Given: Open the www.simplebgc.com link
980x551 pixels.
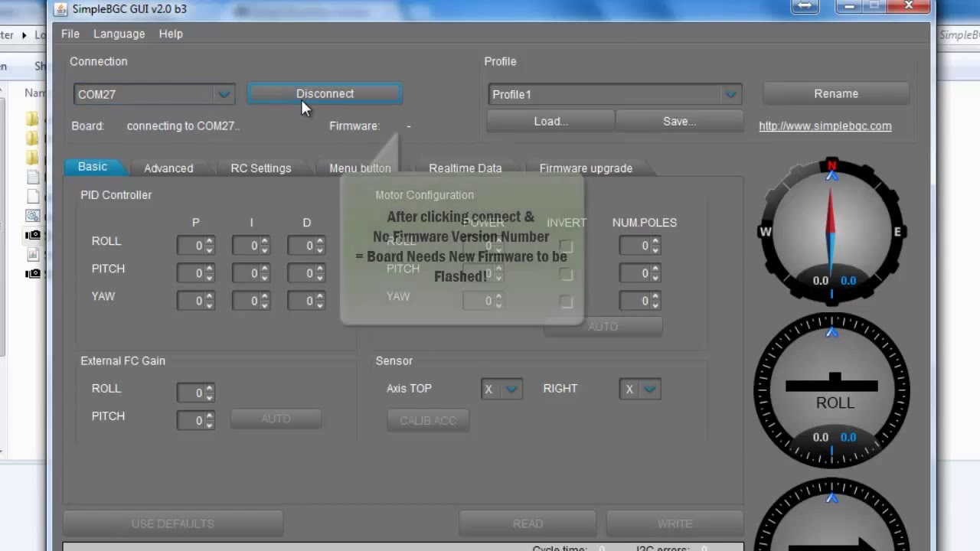Looking at the screenshot, I should [x=825, y=126].
